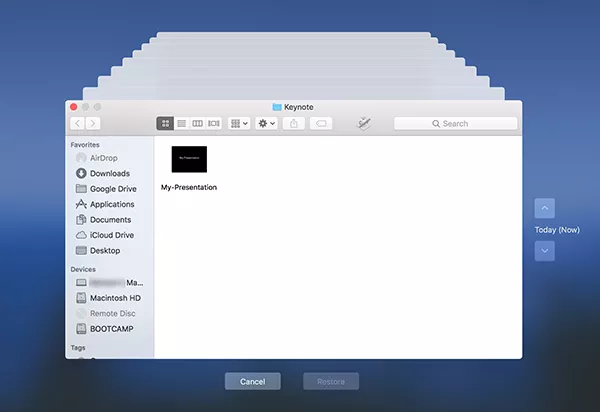Select the My-Presentation file thumbnail
Viewport: 600px width, 412px height.
189,159
